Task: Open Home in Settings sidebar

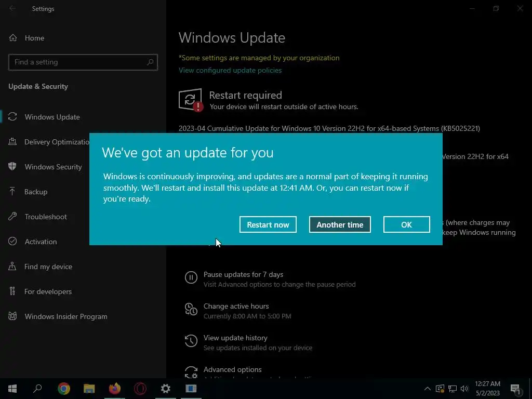Action: click(x=34, y=38)
